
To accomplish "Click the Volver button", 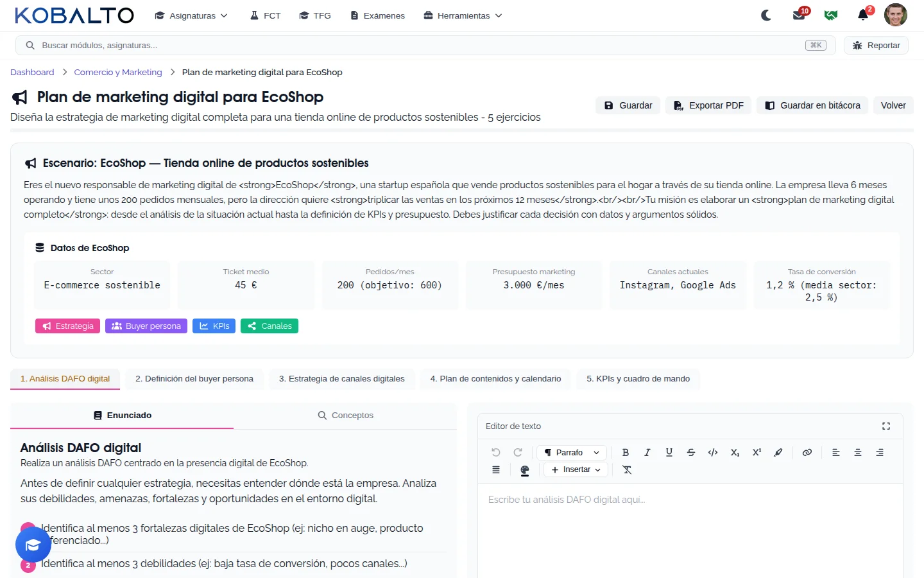I will [x=893, y=105].
